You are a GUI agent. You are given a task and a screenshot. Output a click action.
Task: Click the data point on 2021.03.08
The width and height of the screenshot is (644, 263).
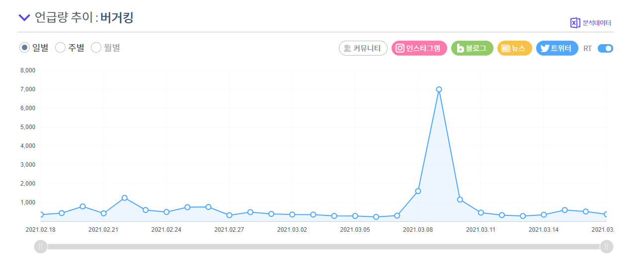coord(418,191)
